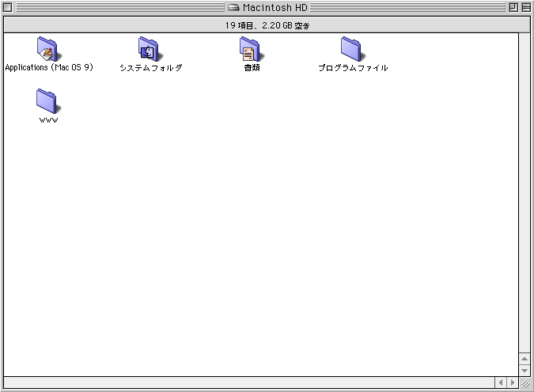Screen dimensions: 534x392
Task: Click the window collapse (windowshade) box
Action: tap(526, 7)
